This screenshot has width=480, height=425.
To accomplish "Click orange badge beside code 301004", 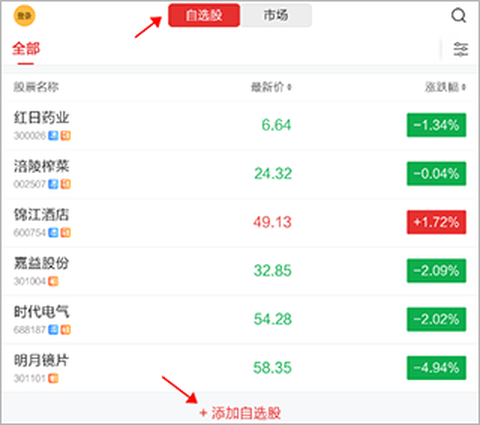I will point(53,281).
